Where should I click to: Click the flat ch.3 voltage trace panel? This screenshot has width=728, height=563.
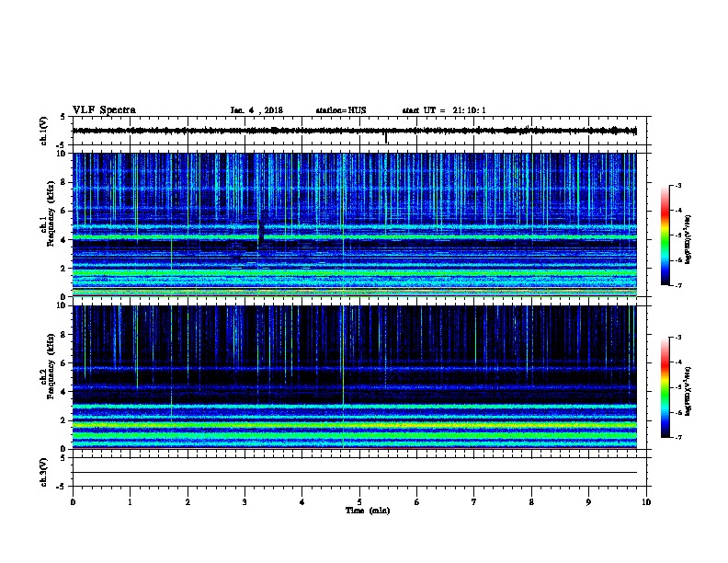click(x=361, y=472)
